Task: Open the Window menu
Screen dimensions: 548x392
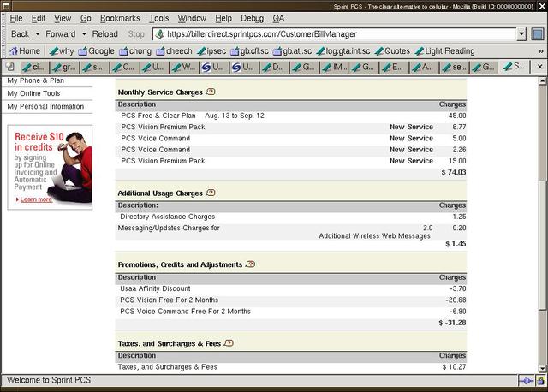Action: click(192, 18)
